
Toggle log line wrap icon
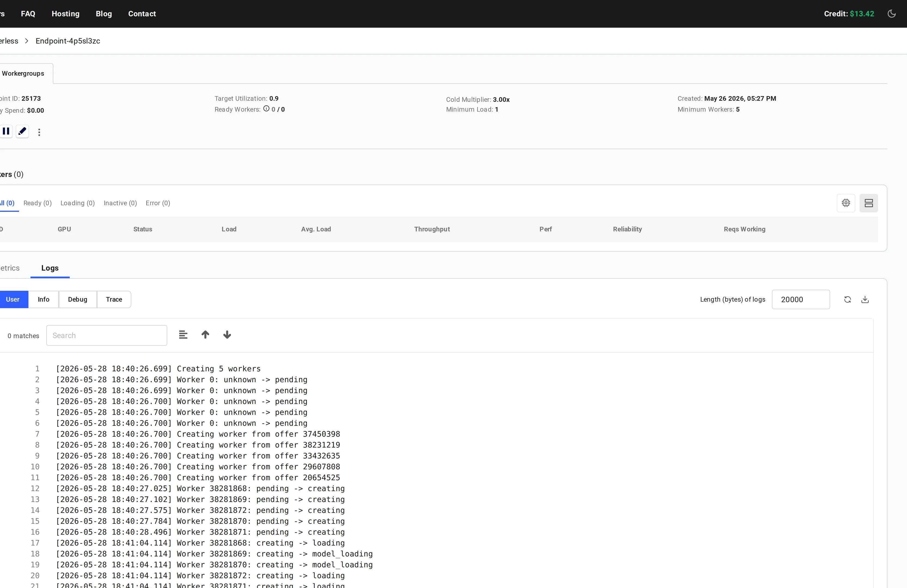[x=183, y=335]
